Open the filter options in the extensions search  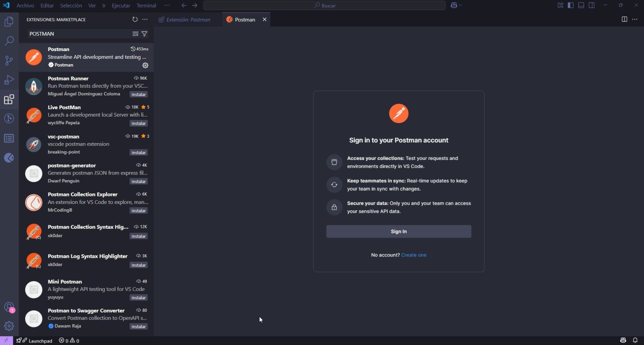click(x=144, y=34)
